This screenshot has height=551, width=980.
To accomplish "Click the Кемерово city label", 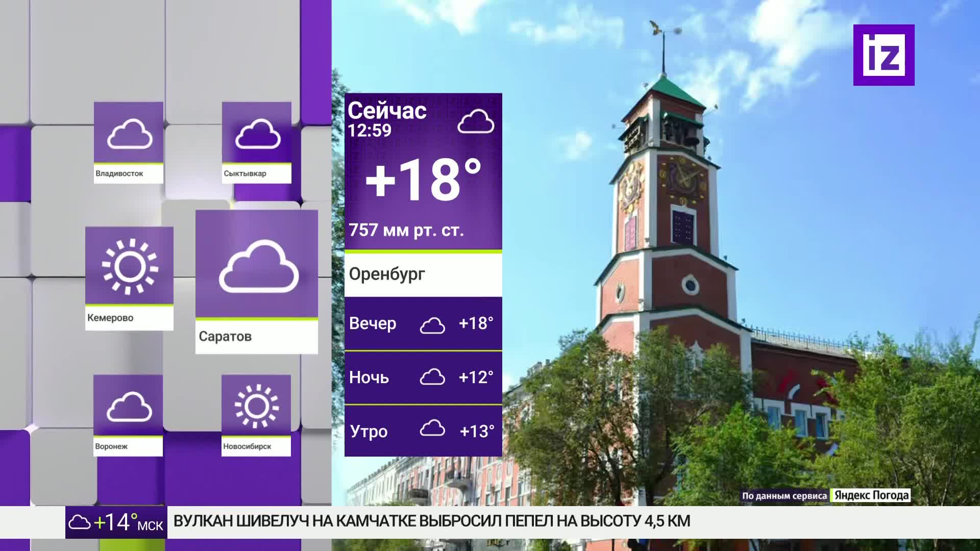I will click(110, 318).
